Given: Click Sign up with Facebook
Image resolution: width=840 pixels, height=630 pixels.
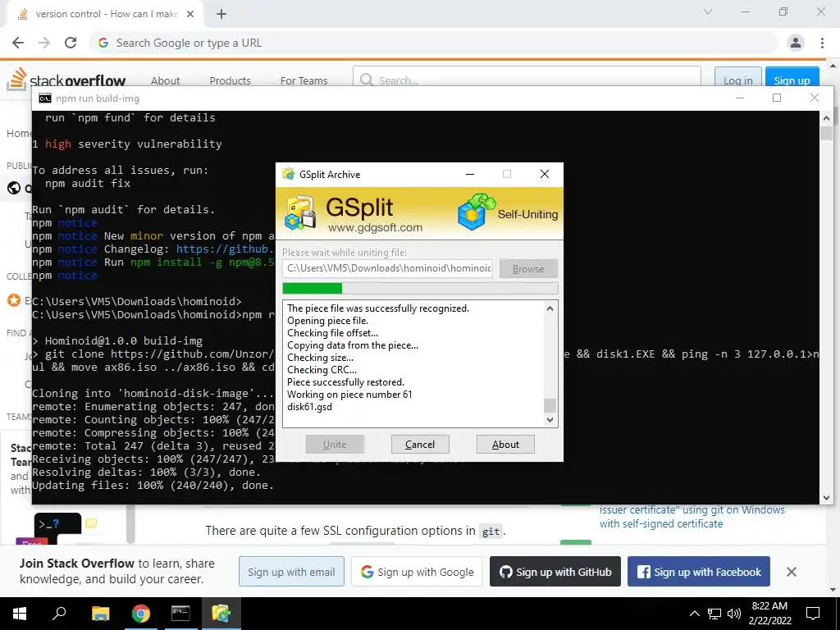Looking at the screenshot, I should click(699, 572).
